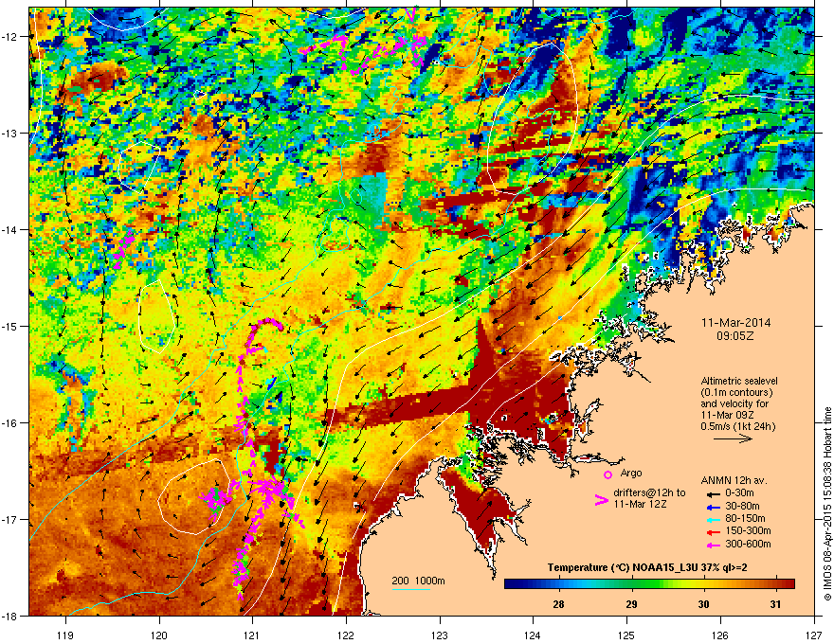
Task: Select the red 150-300m ANMN arrow symbol
Action: pos(713,531)
